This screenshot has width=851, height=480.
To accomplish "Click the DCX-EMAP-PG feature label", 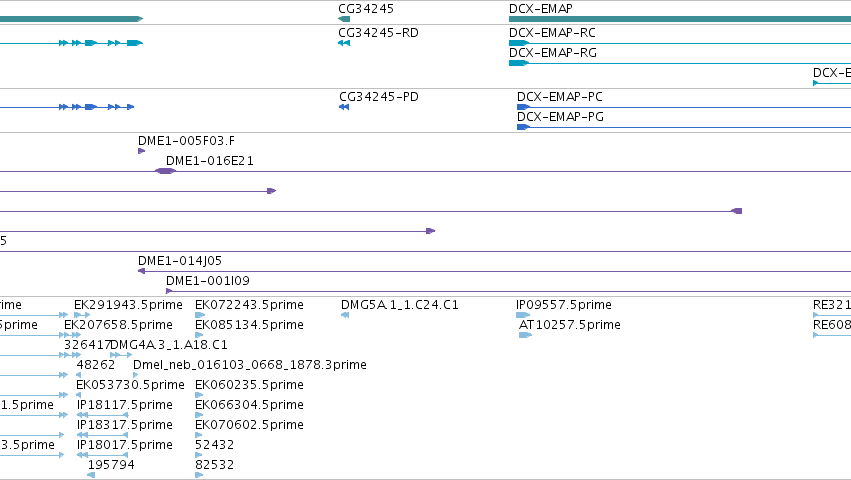I will coord(560,117).
